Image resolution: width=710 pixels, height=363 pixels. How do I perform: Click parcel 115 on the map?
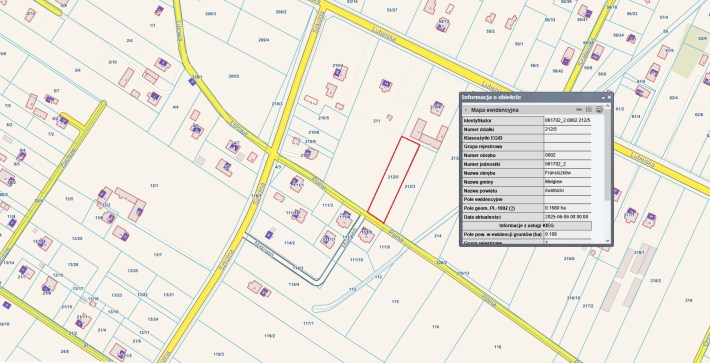click(x=395, y=301)
